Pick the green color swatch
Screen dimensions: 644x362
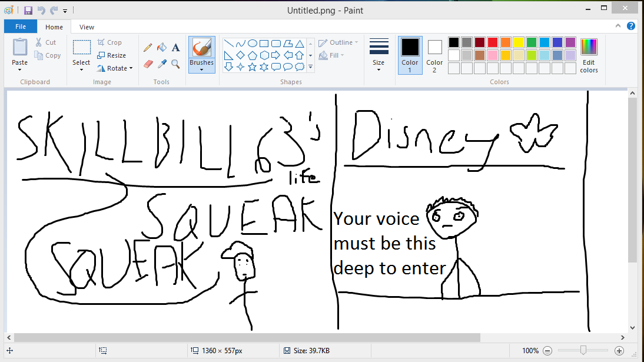[x=532, y=42]
